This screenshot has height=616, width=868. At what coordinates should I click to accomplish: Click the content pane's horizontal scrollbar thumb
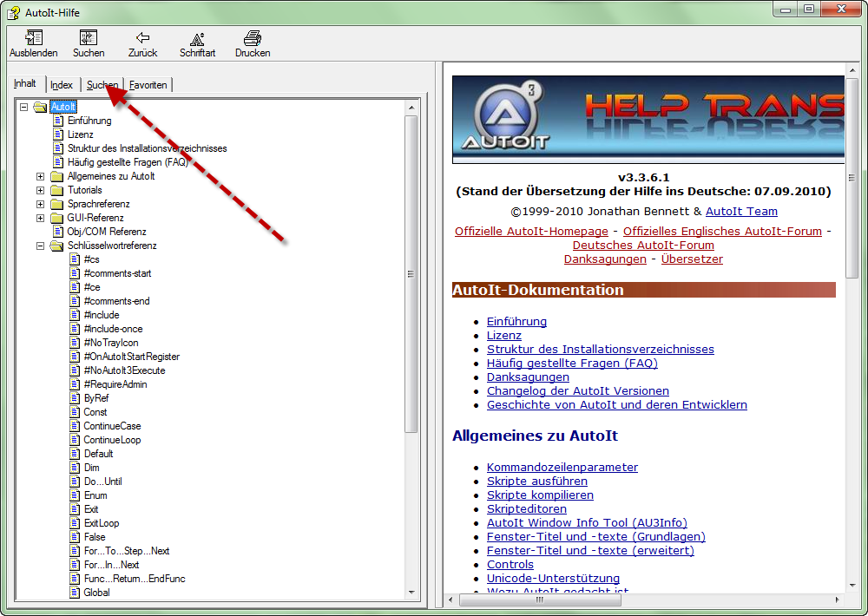539,600
